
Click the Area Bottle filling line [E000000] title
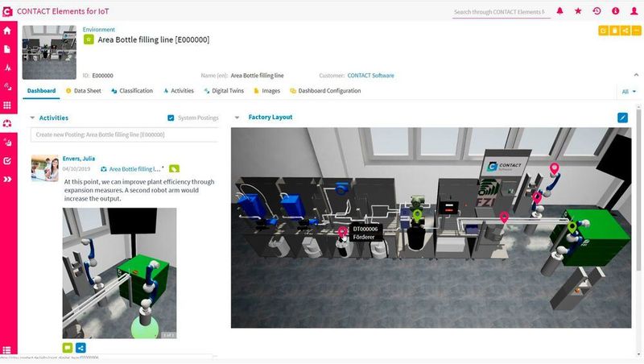(154, 39)
